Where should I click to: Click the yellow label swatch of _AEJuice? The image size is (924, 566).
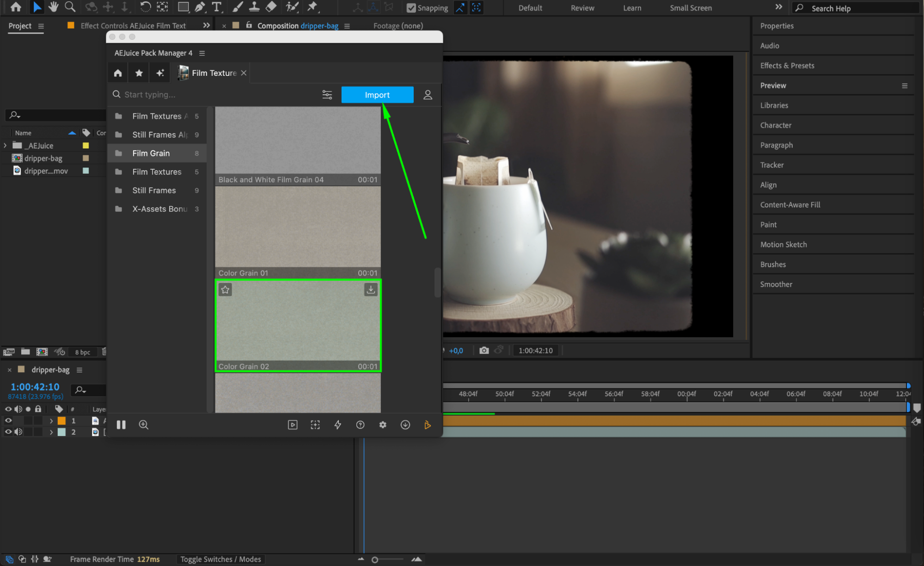coord(86,146)
